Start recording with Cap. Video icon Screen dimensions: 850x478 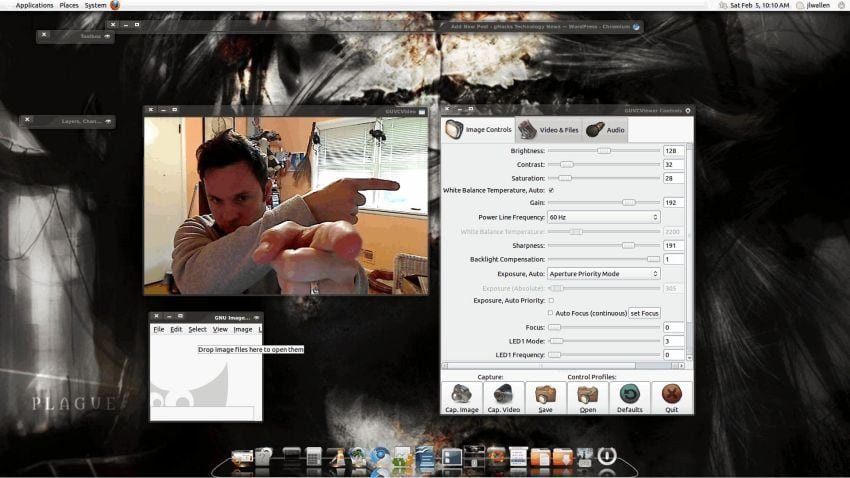(x=504, y=394)
